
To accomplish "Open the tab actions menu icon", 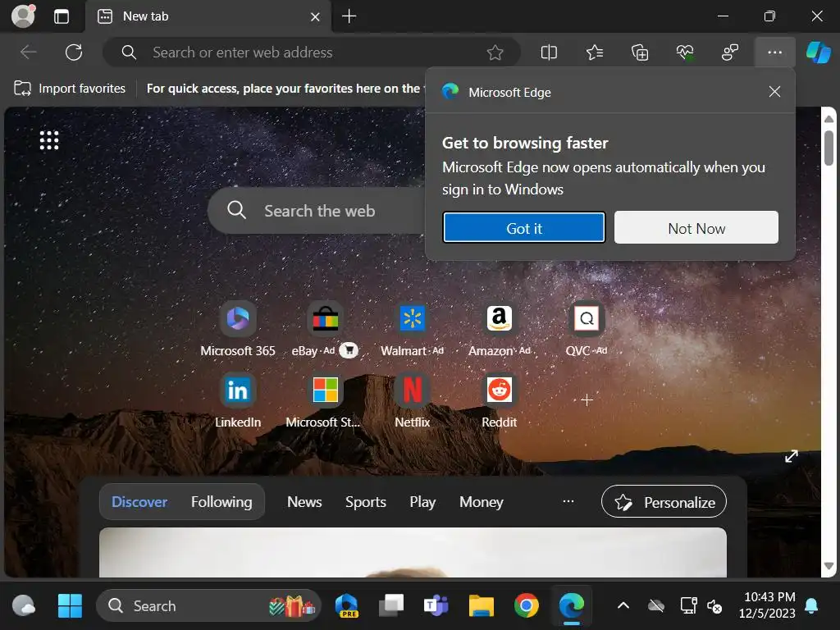I will pyautogui.click(x=62, y=16).
